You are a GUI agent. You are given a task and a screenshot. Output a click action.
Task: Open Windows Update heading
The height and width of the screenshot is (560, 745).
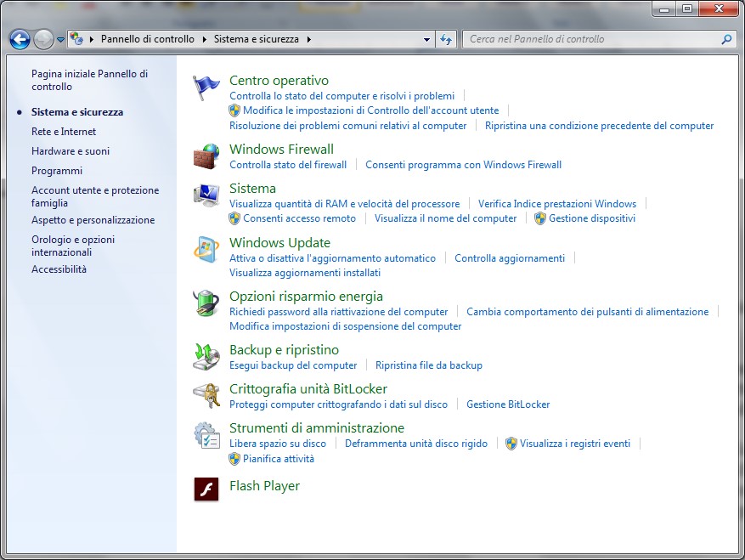(x=279, y=242)
